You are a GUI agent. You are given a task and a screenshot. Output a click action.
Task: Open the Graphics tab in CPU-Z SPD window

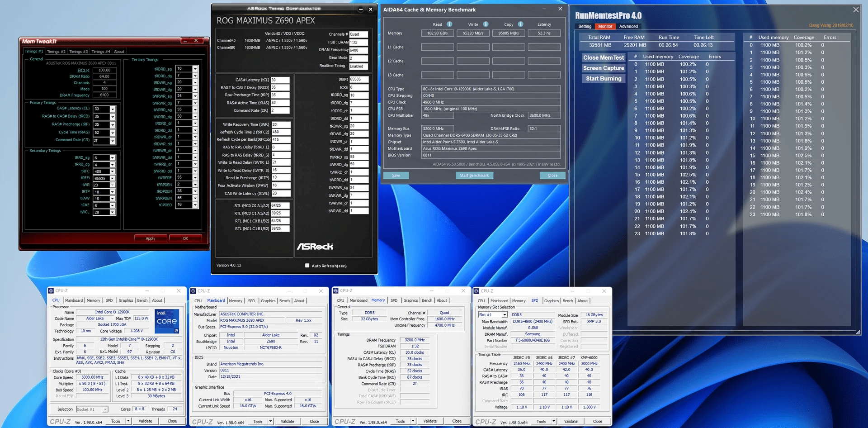tap(551, 301)
